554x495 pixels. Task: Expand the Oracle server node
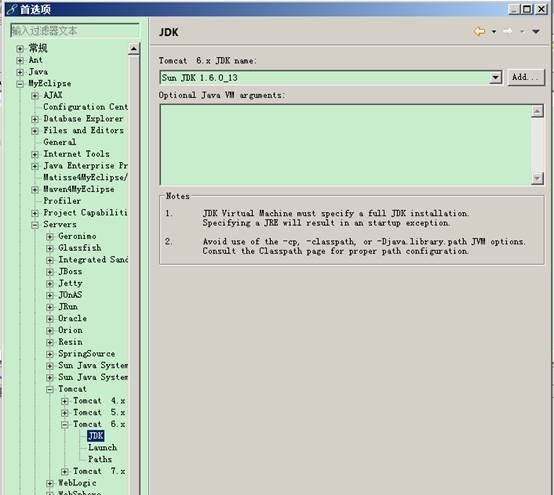point(50,319)
